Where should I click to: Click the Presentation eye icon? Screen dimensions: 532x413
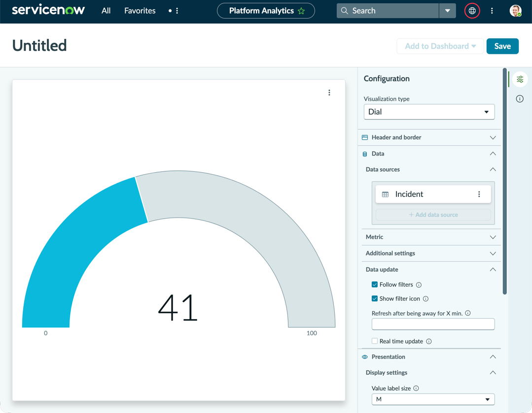pyautogui.click(x=365, y=357)
